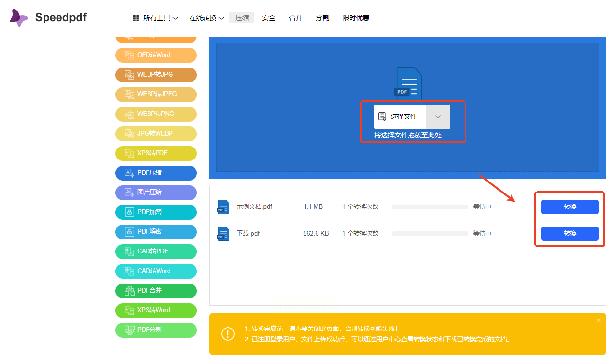Open the 分割 menu tab

point(322,18)
